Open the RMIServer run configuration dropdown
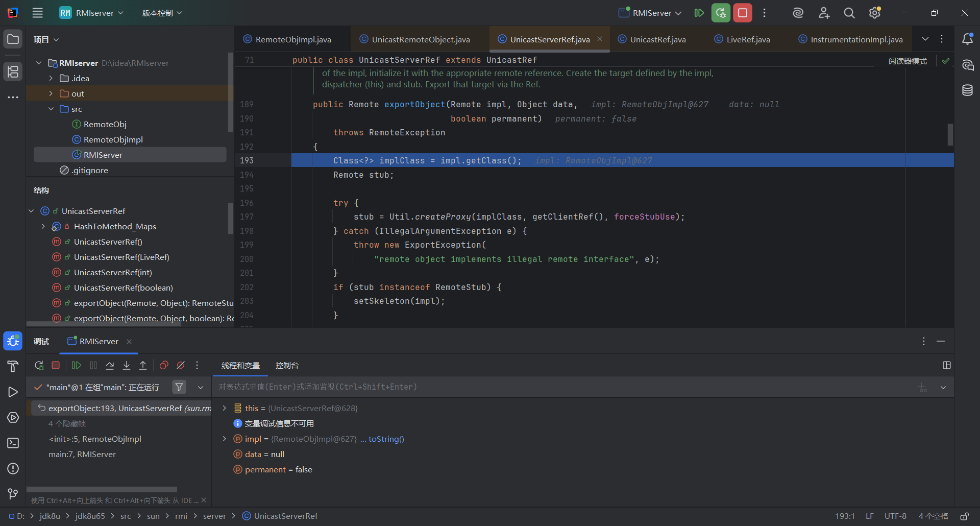 pos(650,13)
